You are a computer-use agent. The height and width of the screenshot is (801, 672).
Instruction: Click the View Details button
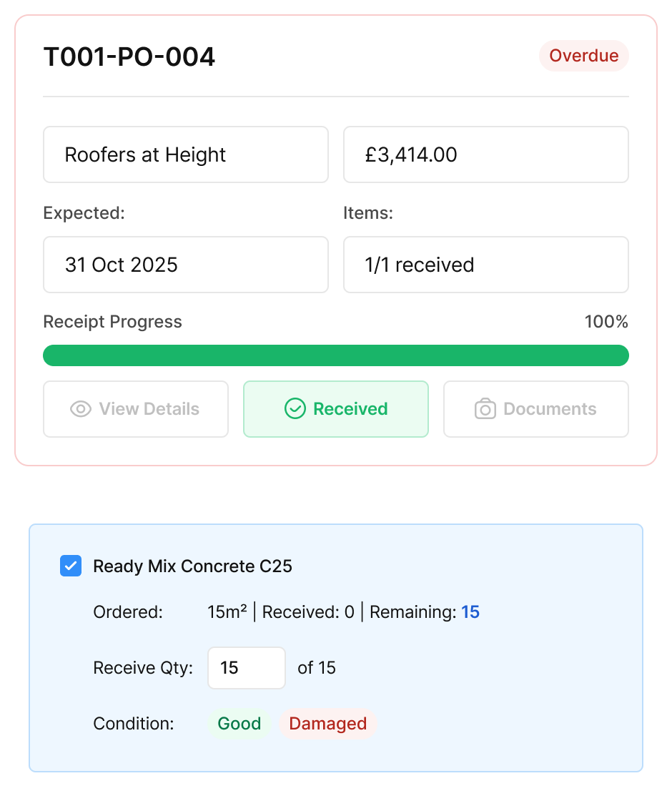pyautogui.click(x=136, y=409)
